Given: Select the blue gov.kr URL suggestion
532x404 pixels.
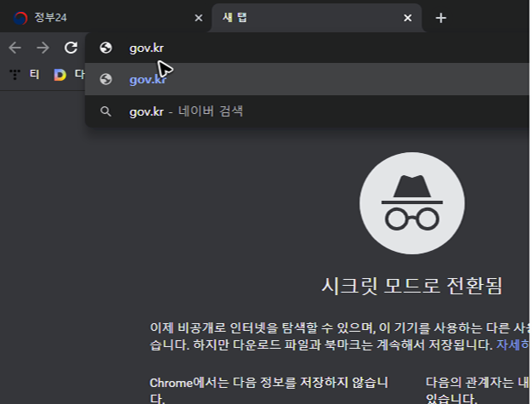Looking at the screenshot, I should pos(307,79).
